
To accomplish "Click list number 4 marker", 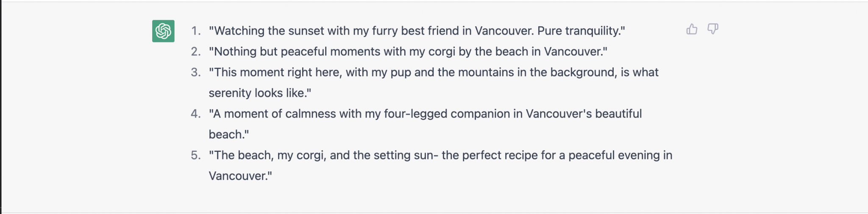I will [196, 114].
